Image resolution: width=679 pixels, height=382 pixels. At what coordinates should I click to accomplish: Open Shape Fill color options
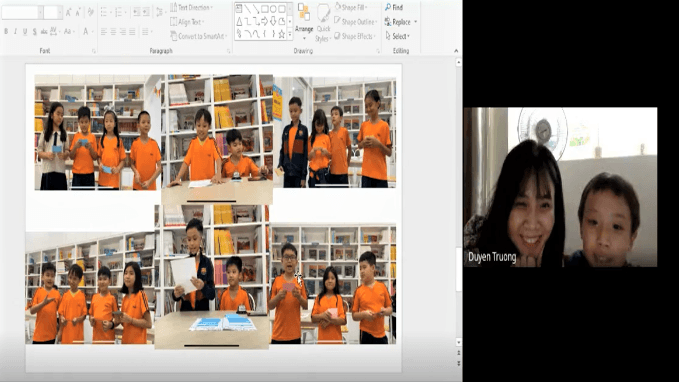[350, 7]
